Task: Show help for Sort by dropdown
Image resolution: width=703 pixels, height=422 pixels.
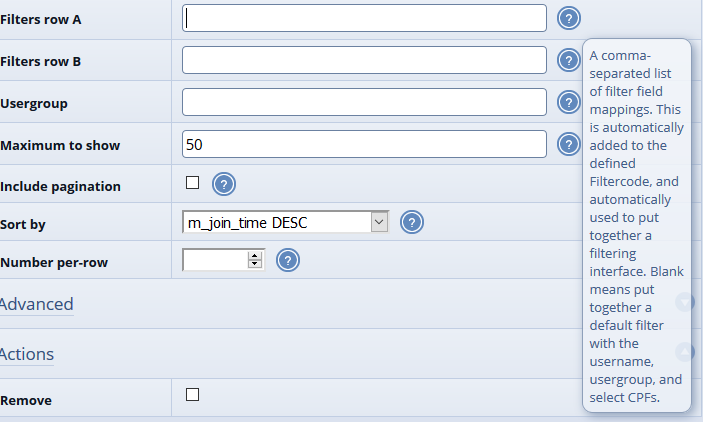Action: tap(412, 222)
